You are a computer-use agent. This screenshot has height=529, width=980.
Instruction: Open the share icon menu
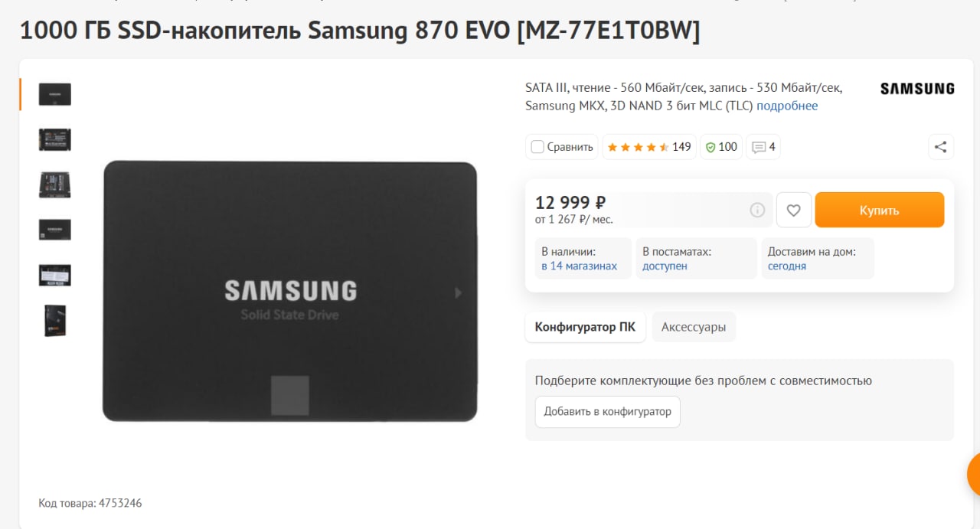click(941, 147)
